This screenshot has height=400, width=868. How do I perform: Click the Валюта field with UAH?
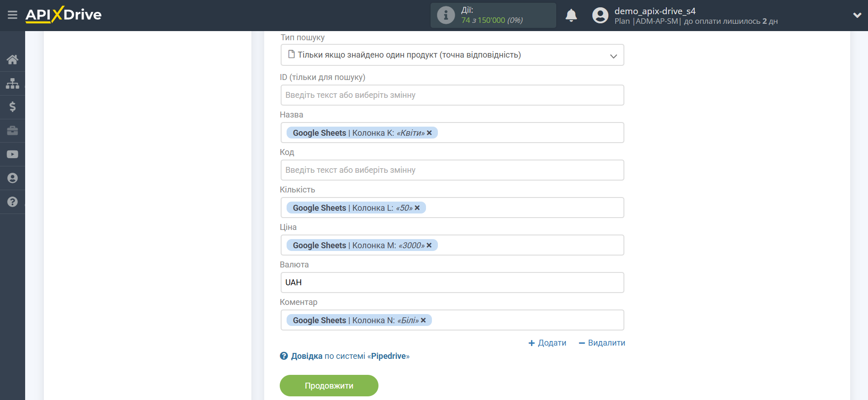(x=452, y=283)
